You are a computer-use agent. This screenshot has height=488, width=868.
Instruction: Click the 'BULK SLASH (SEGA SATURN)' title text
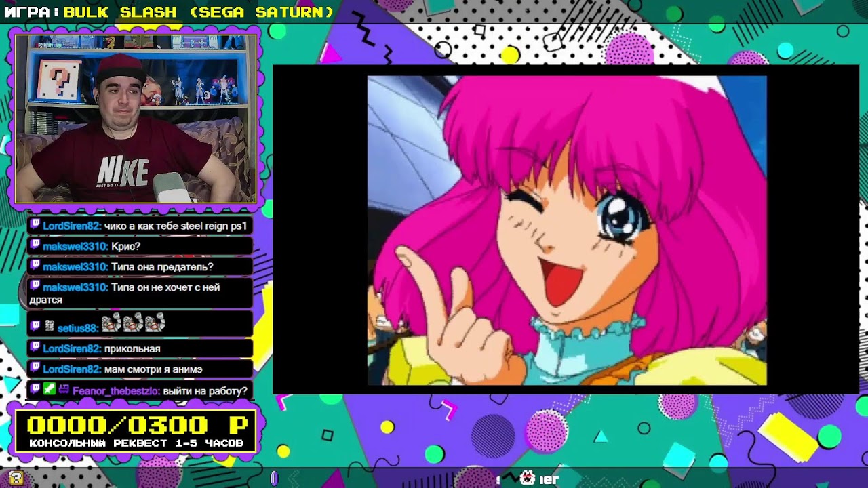[199, 12]
